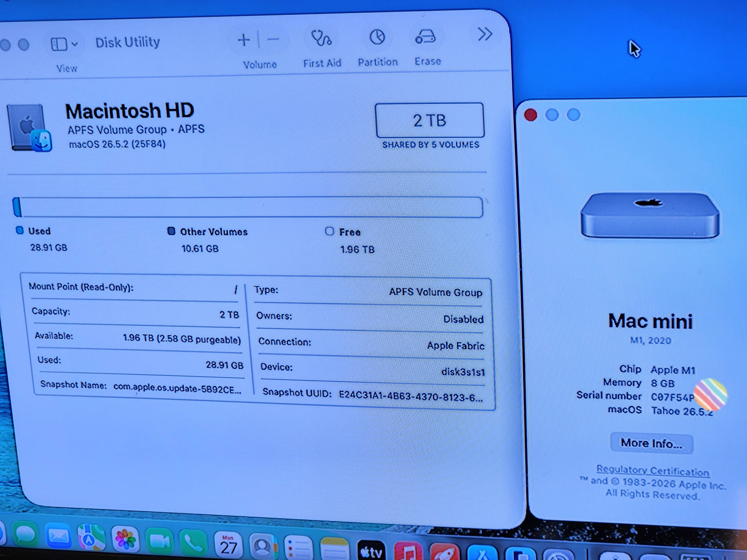Launch Apple TV from the Dock
The height and width of the screenshot is (560, 747).
coord(371,551)
